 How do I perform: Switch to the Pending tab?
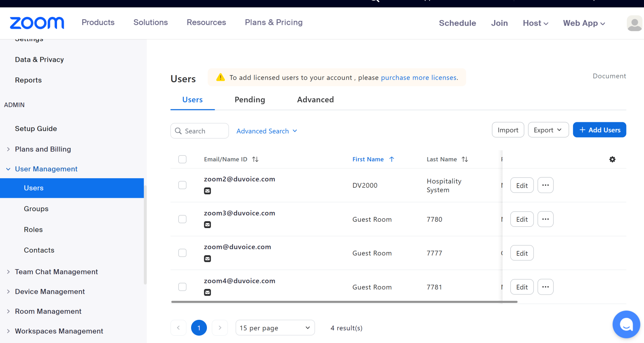click(250, 100)
